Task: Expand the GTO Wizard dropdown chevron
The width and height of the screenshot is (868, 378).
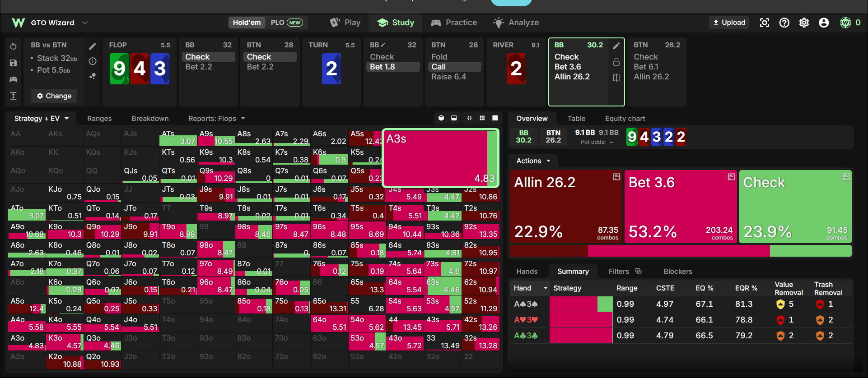Action: 84,23
